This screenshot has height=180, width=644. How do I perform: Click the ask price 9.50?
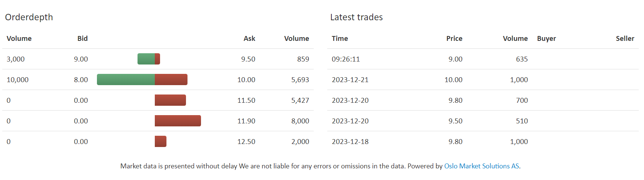pos(248,59)
